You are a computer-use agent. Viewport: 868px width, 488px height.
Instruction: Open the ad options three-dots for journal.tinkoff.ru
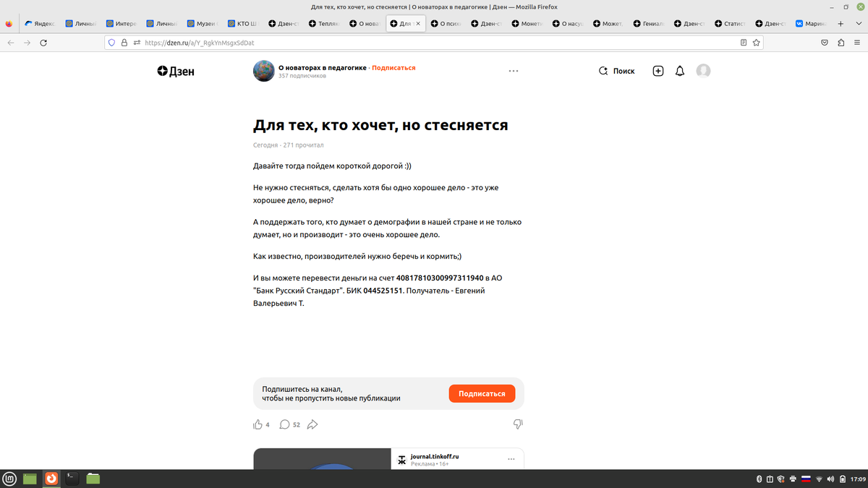coord(511,459)
